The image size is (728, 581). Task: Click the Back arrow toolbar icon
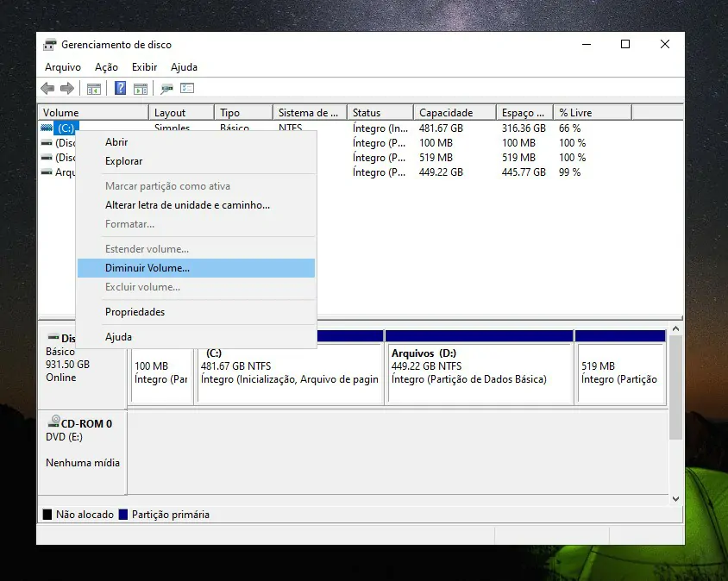click(x=47, y=88)
